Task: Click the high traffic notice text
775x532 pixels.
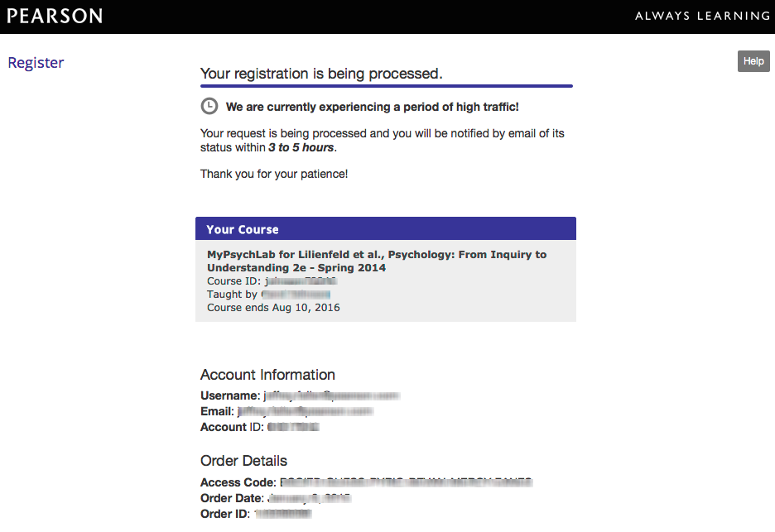Action: 372,107
